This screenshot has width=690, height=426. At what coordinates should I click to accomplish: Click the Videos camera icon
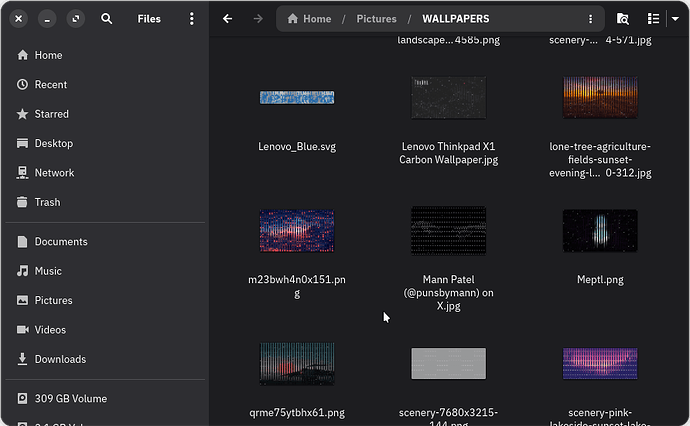tap(22, 330)
